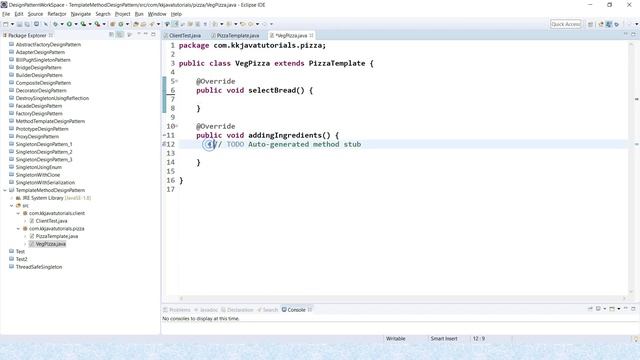The image size is (640, 360).
Task: Open the Window menu
Action: pyautogui.click(x=157, y=14)
